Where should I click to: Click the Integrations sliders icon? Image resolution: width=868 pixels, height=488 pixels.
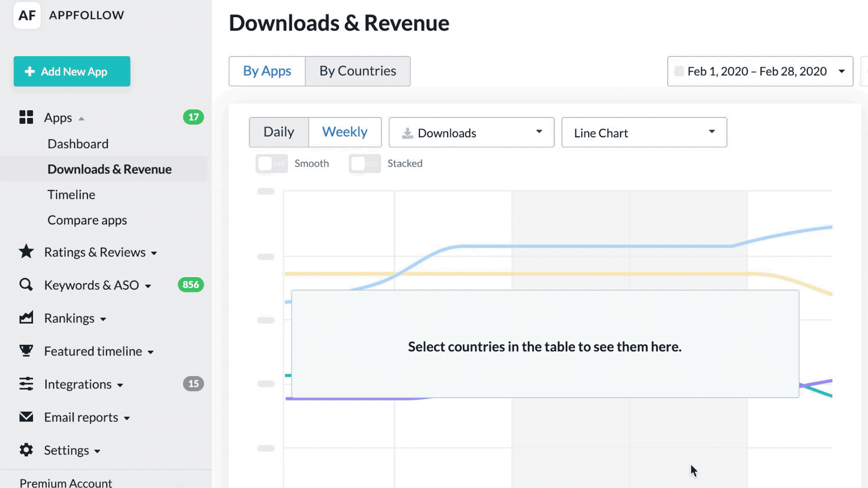[x=26, y=384]
